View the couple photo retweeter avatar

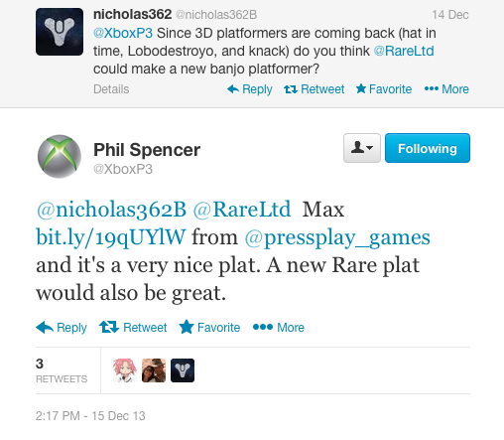154,370
